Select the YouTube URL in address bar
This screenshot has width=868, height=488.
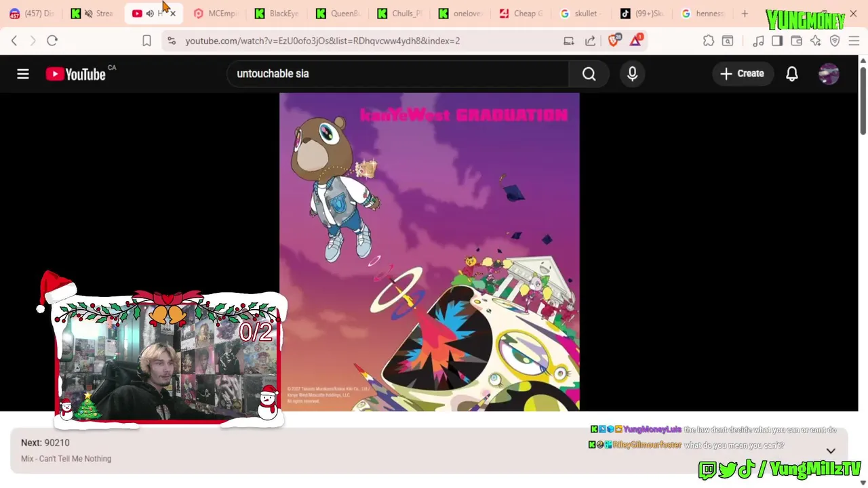323,41
